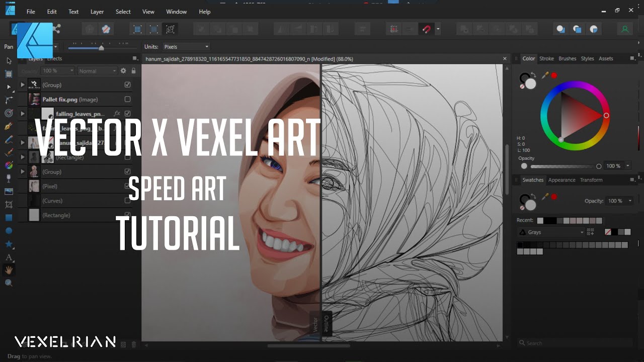Open the snapping options dropdown arrow
The height and width of the screenshot is (362, 644).
tap(438, 29)
